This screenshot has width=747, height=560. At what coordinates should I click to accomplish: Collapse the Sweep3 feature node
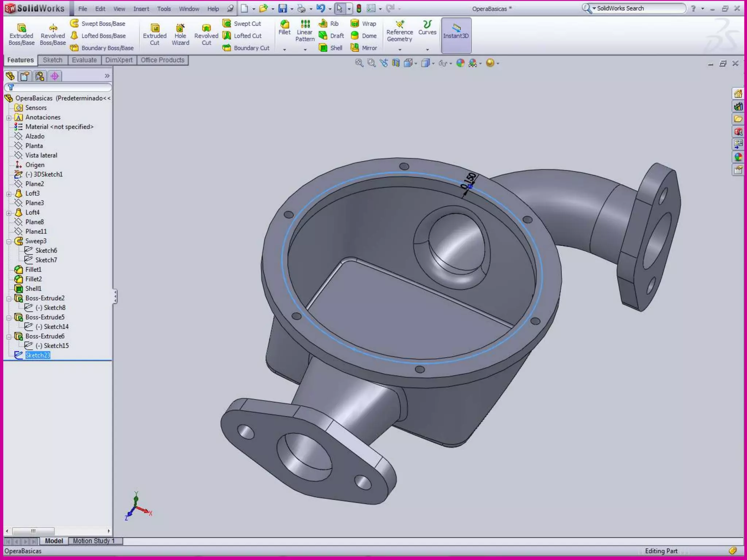pos(9,241)
